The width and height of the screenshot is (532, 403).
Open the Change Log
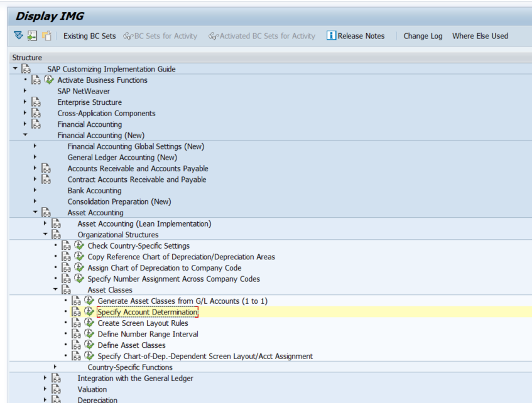423,36
